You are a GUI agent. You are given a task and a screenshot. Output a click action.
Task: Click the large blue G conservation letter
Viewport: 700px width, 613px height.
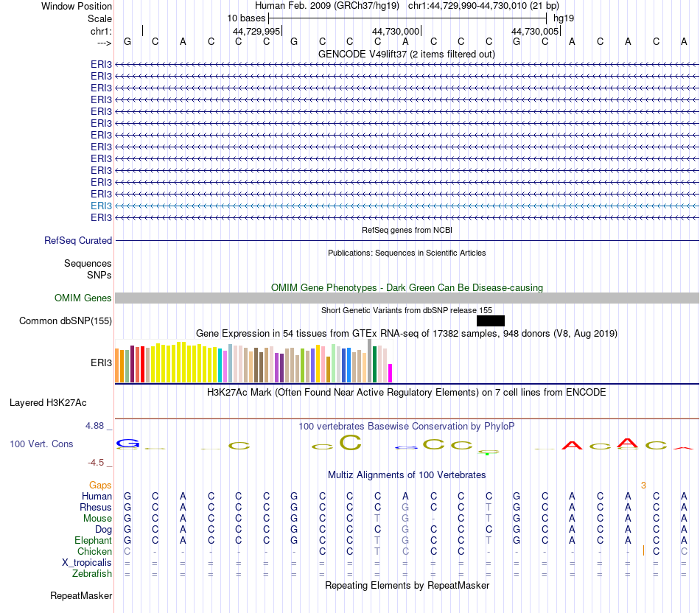[127, 444]
